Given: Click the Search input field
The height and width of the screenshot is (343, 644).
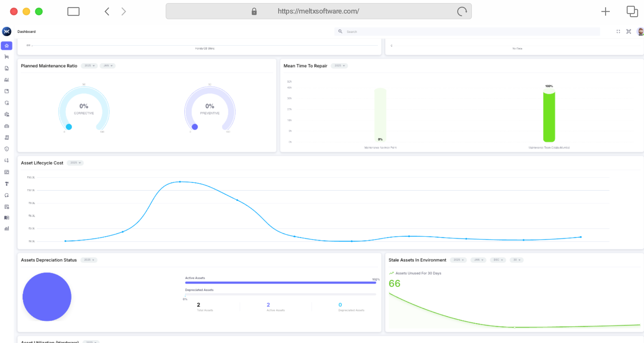Looking at the screenshot, I should tap(470, 31).
